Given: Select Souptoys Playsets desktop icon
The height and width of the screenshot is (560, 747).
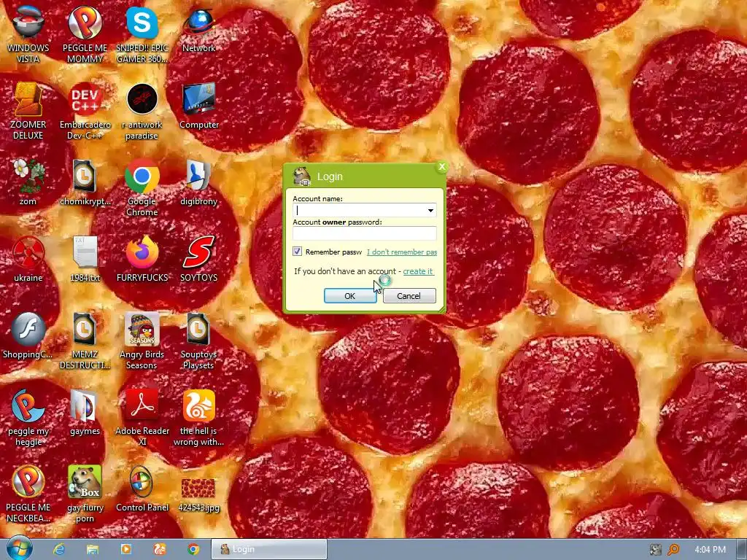Looking at the screenshot, I should pyautogui.click(x=198, y=340).
